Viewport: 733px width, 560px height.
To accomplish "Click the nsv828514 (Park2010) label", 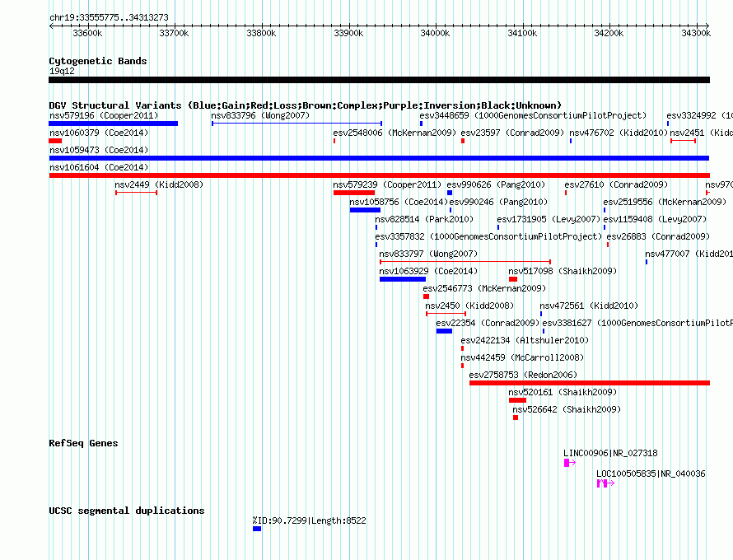I will tap(424, 219).
